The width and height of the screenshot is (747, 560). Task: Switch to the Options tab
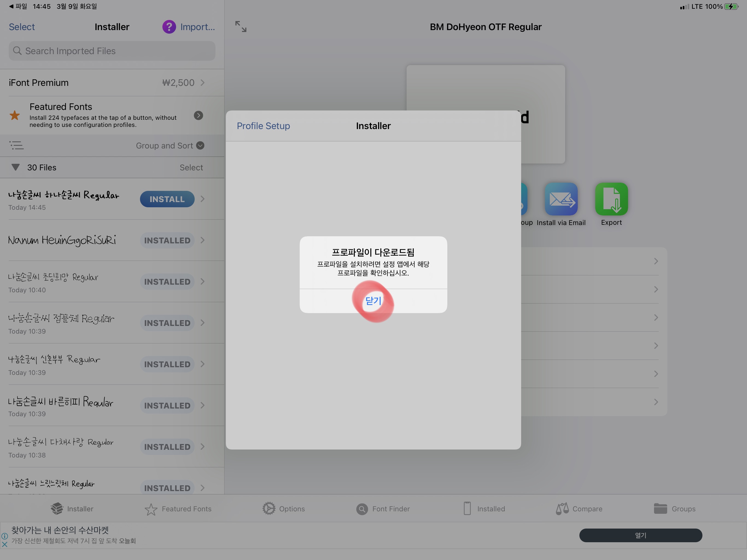pos(283,509)
